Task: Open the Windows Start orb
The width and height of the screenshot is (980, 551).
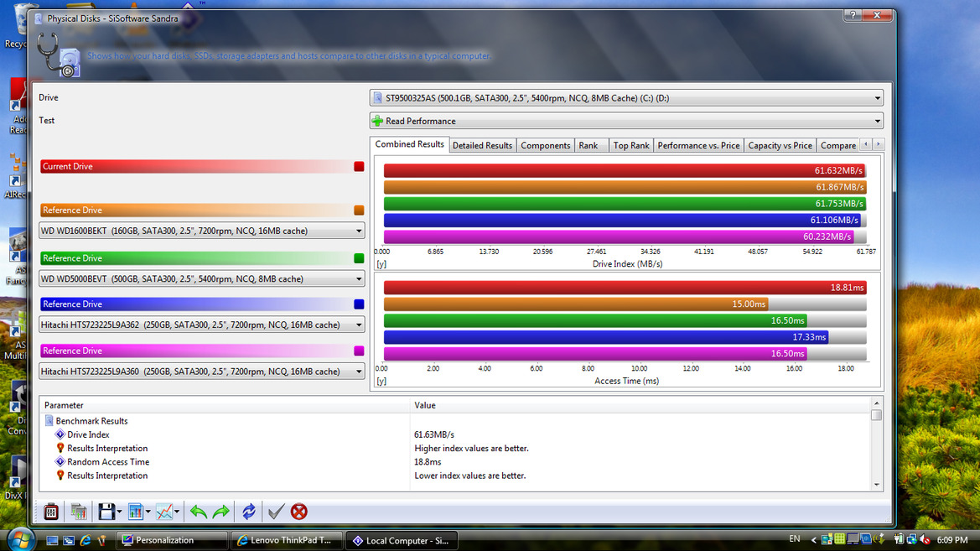Action: 21,539
